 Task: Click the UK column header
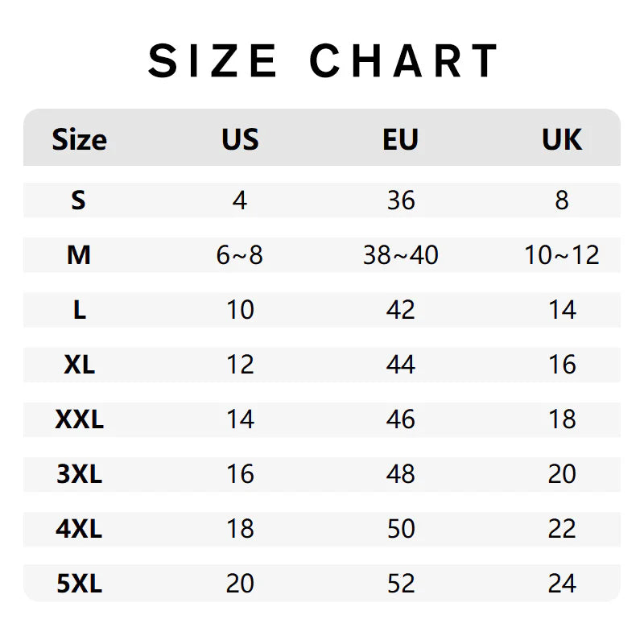pyautogui.click(x=561, y=140)
